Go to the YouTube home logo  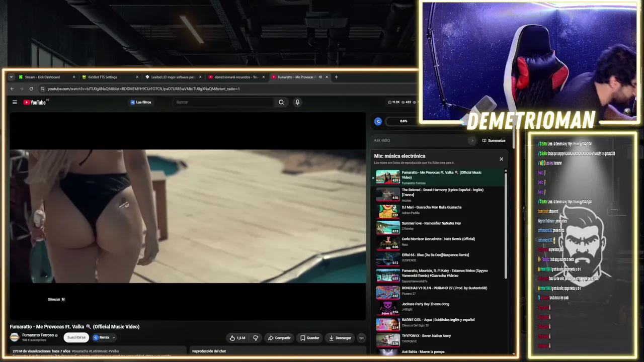point(35,102)
